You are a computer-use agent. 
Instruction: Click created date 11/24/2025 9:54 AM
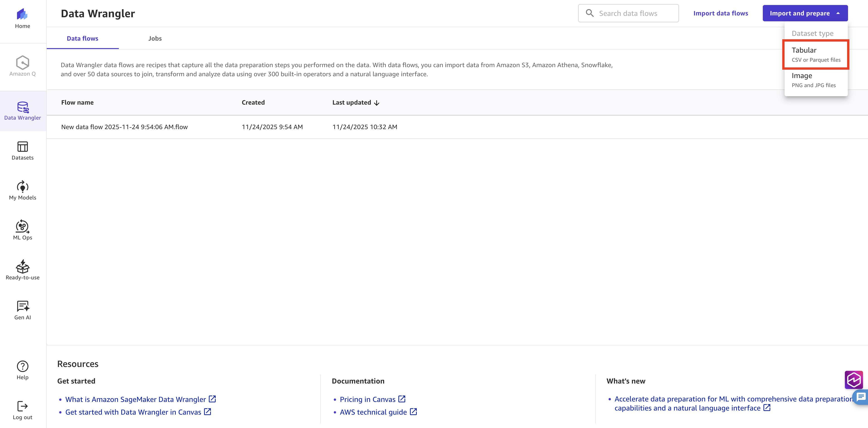[272, 127]
